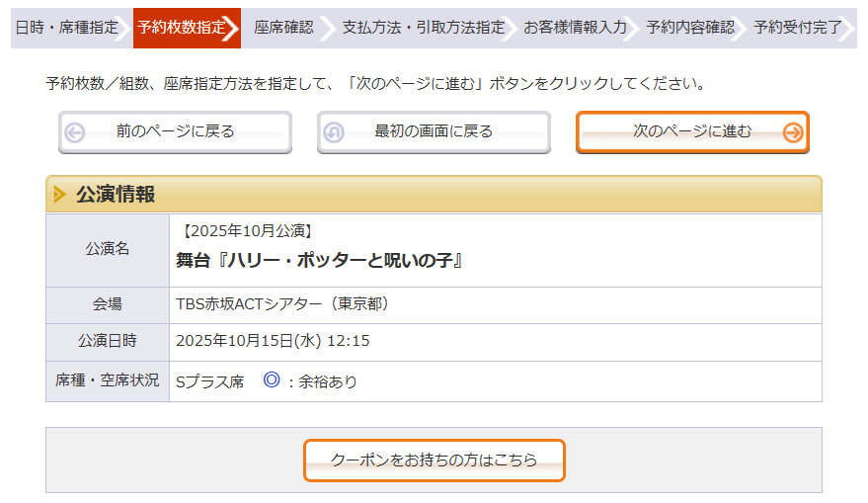Click the 舞台『ハリー・ポッターと呪いの子』 title
This screenshot has width=868, height=503.
click(x=320, y=261)
